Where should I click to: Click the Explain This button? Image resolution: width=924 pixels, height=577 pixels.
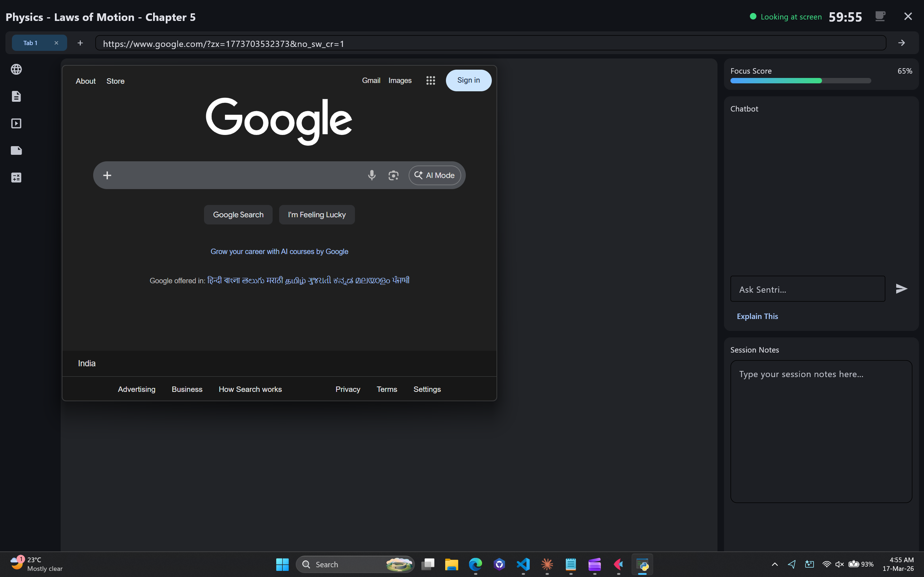pyautogui.click(x=757, y=316)
